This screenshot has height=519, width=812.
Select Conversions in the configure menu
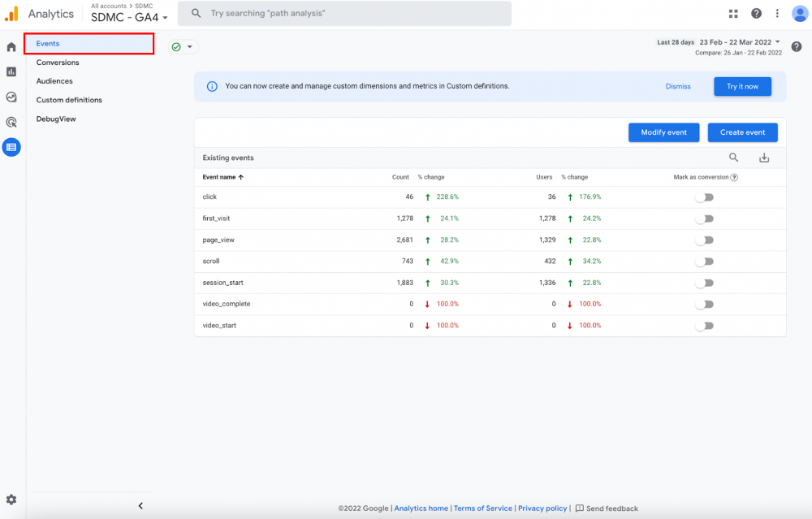pos(58,63)
